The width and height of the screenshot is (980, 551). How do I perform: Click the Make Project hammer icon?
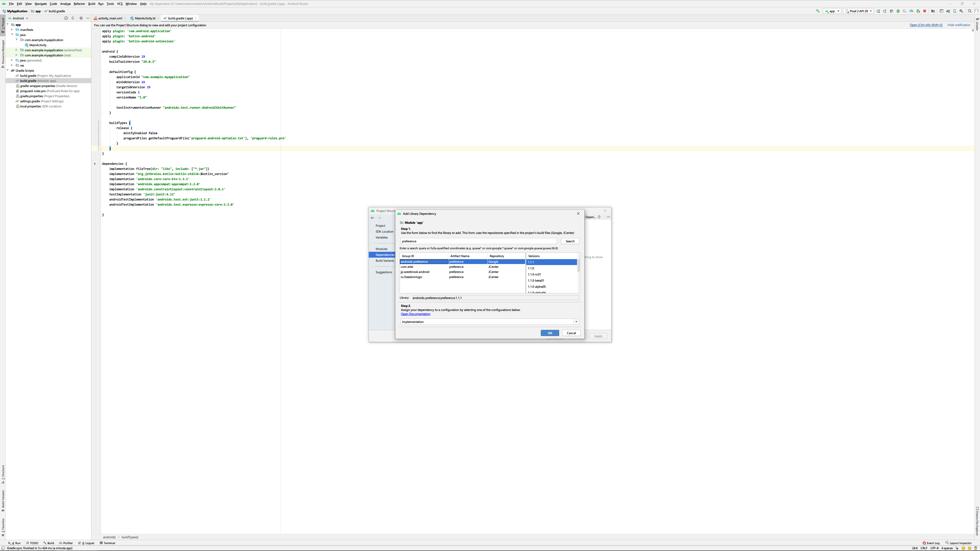pyautogui.click(x=817, y=11)
